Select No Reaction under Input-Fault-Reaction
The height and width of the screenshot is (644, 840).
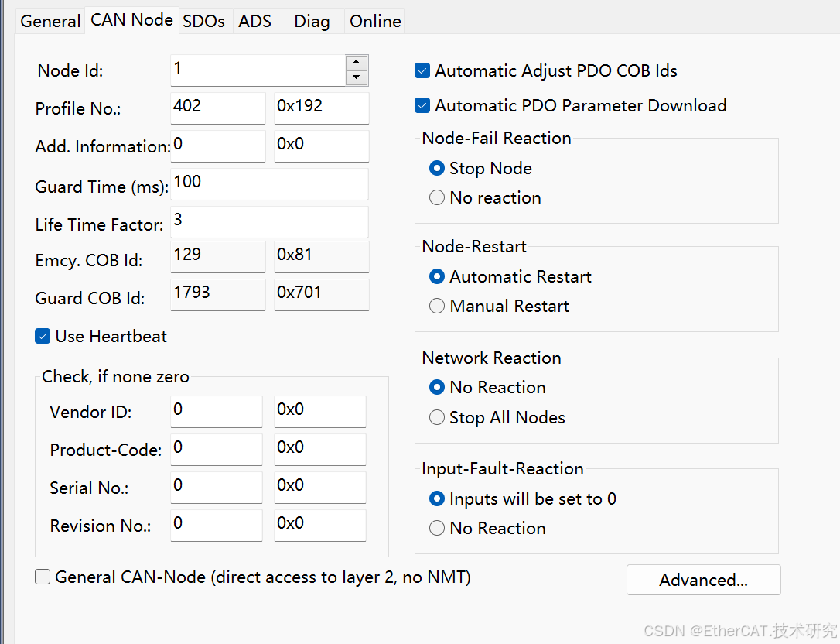pyautogui.click(x=437, y=529)
